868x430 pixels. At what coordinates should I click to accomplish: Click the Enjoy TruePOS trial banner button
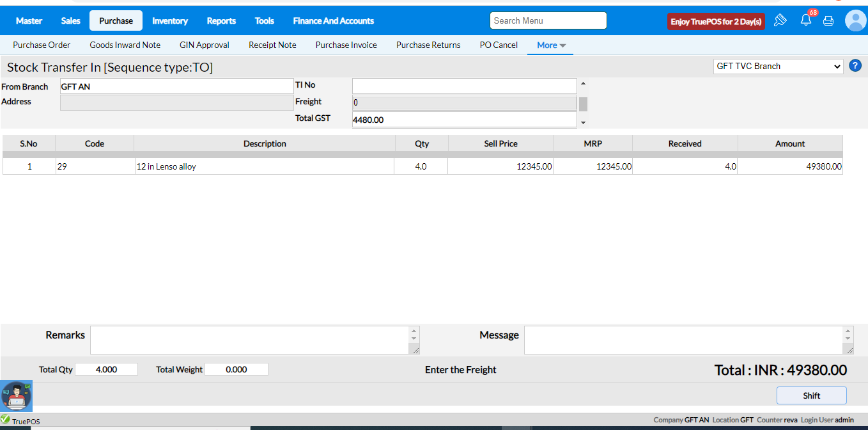tap(716, 21)
